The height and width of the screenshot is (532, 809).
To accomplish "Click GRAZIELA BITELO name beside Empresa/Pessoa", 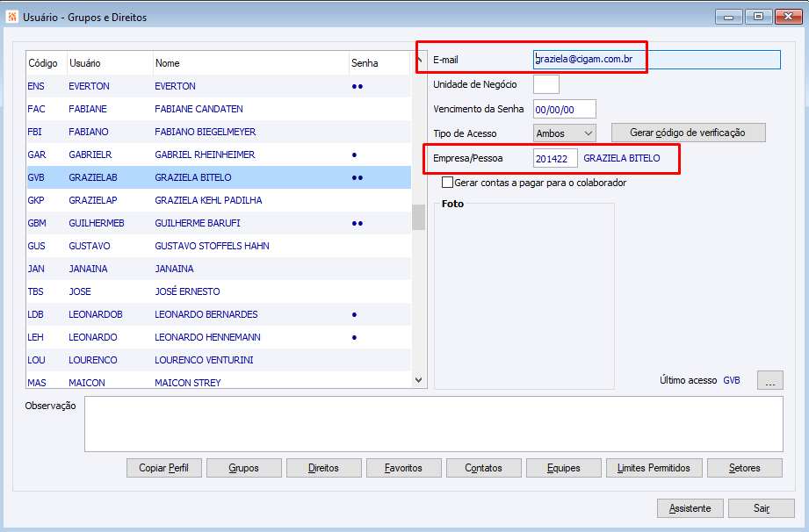I will click(622, 158).
